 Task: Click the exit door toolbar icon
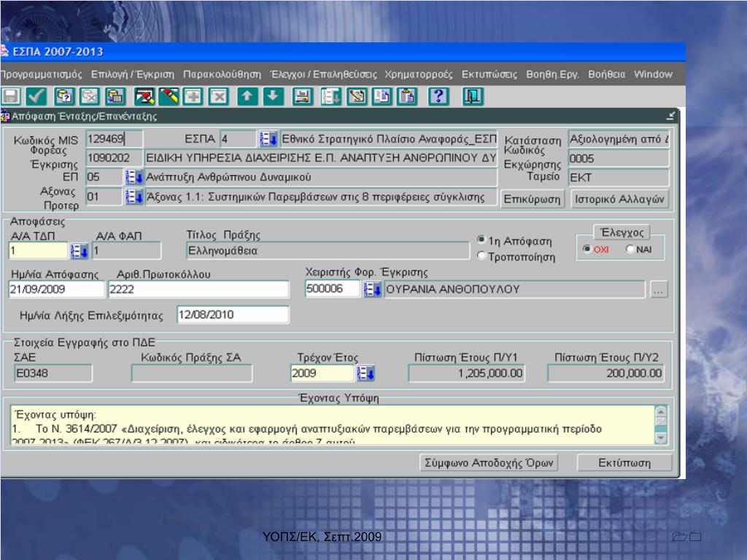click(x=473, y=97)
